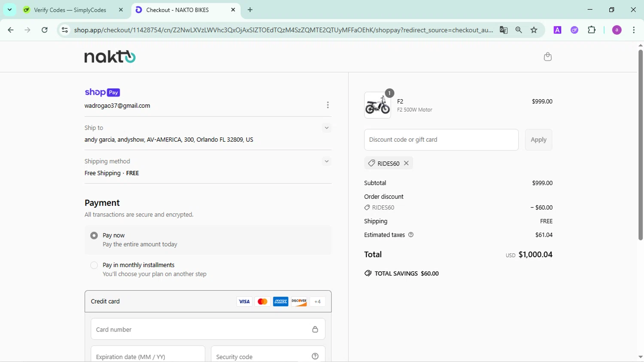Click the Shop Pay logo
The image size is (644, 362).
click(102, 92)
